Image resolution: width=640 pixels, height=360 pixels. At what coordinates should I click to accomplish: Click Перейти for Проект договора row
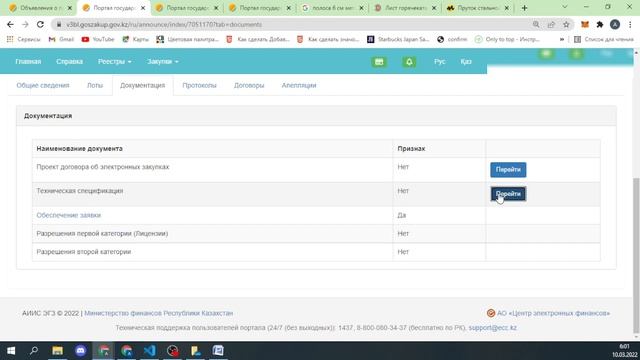tap(508, 170)
